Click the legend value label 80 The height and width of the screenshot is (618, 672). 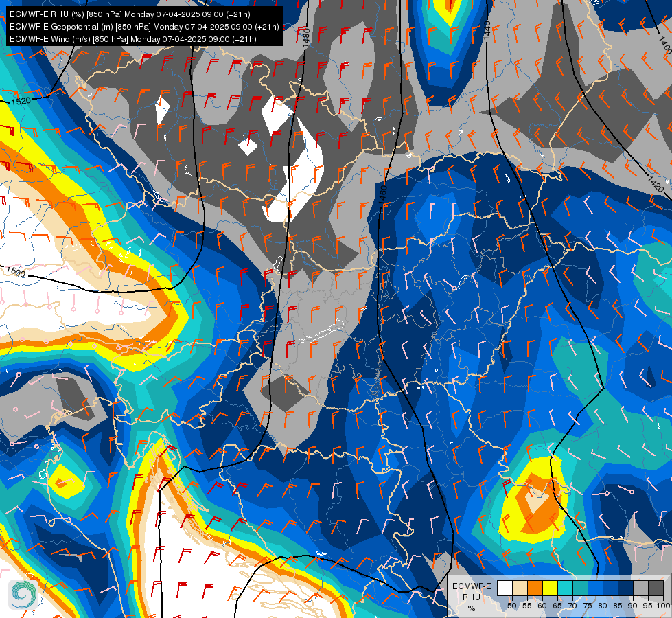click(x=603, y=606)
